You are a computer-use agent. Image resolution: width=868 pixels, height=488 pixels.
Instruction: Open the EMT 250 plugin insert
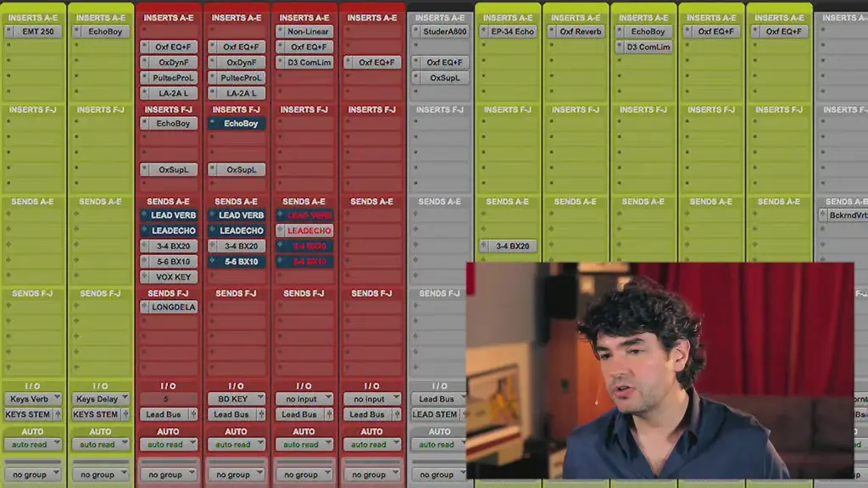click(37, 31)
